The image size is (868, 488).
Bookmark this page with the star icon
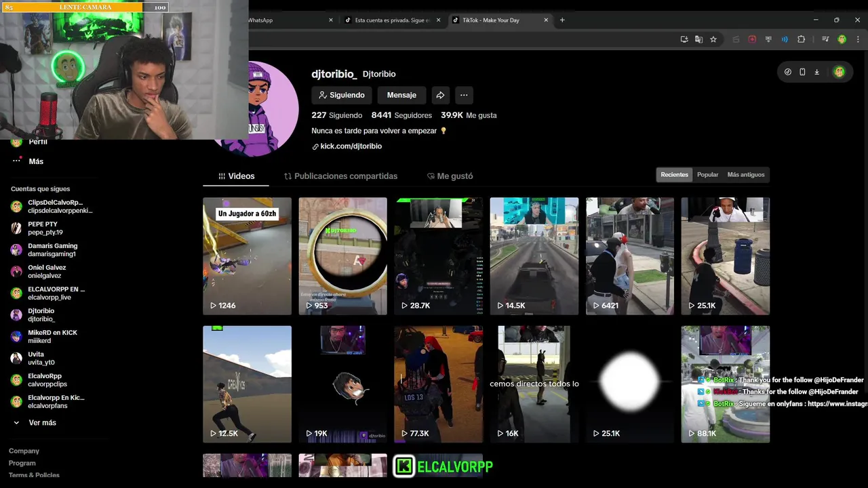click(x=713, y=39)
